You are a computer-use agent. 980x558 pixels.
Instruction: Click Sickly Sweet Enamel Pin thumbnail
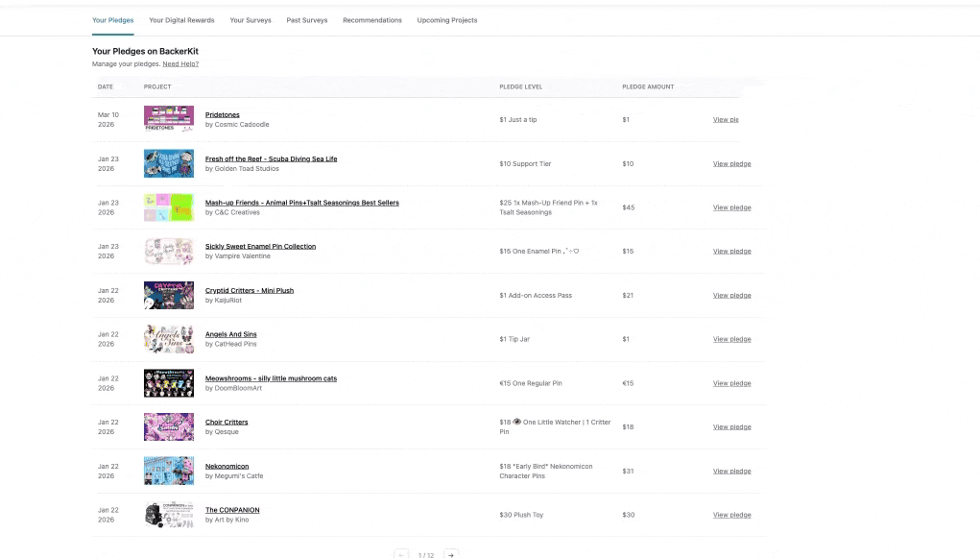coord(169,251)
